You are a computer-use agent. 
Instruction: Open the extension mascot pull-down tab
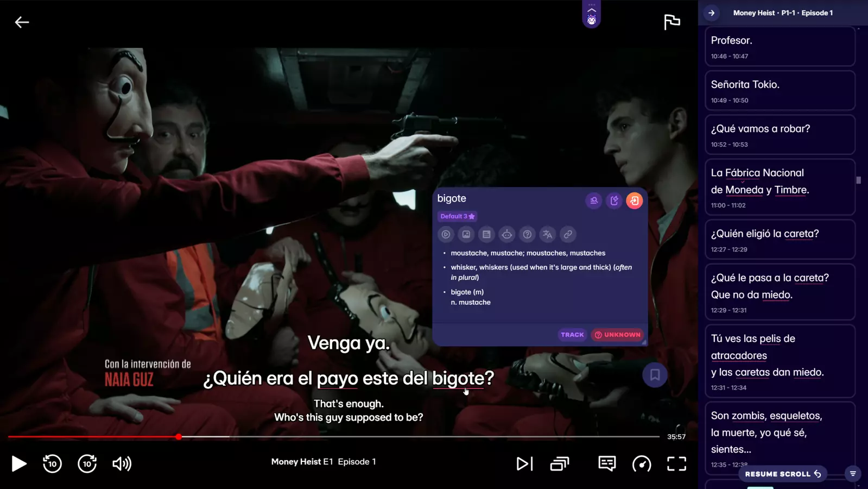click(592, 15)
